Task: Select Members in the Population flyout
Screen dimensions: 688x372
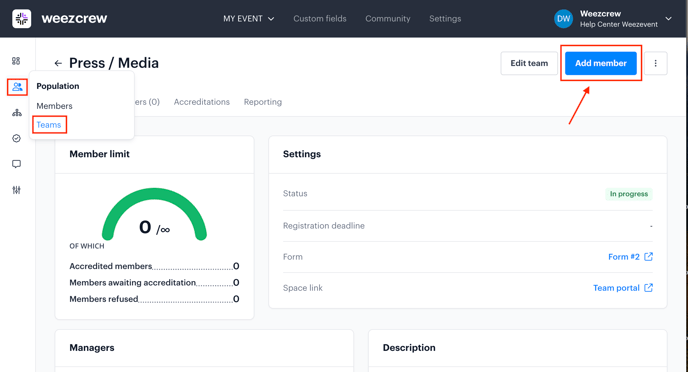Action: 54,106
